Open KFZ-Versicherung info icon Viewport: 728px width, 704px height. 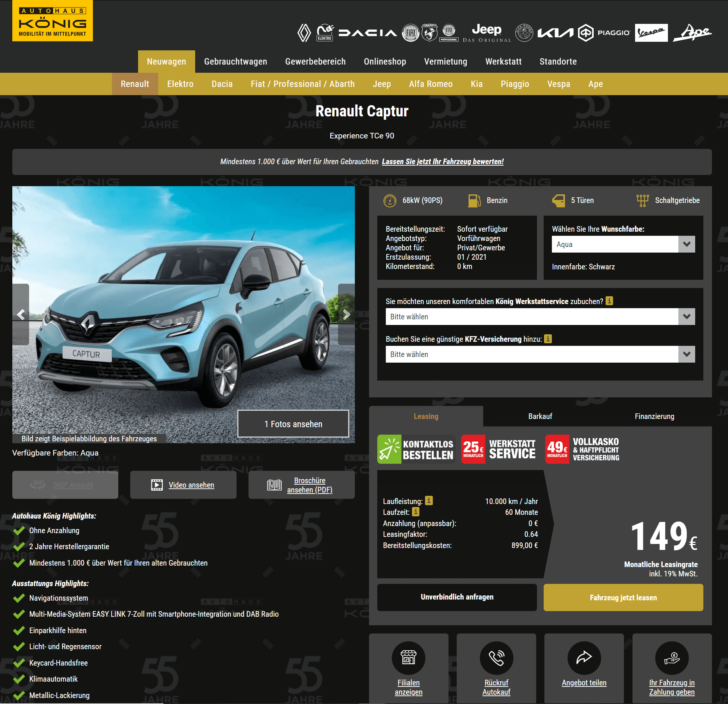click(x=548, y=339)
